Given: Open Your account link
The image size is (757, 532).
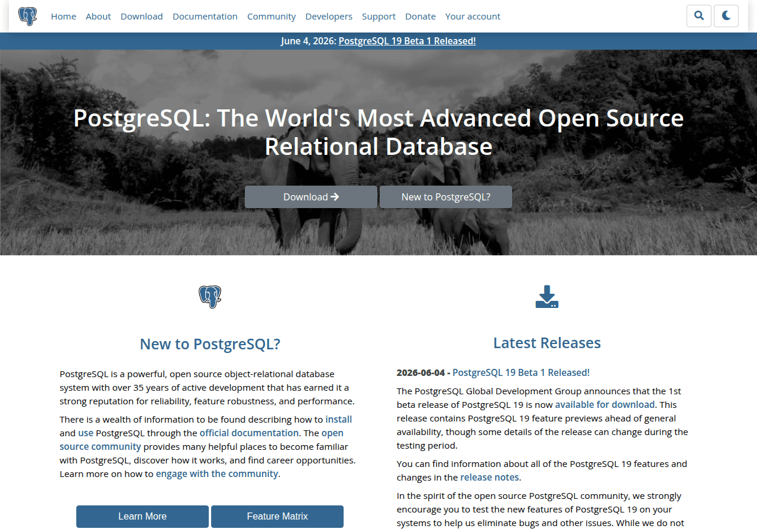Looking at the screenshot, I should tap(473, 17).
